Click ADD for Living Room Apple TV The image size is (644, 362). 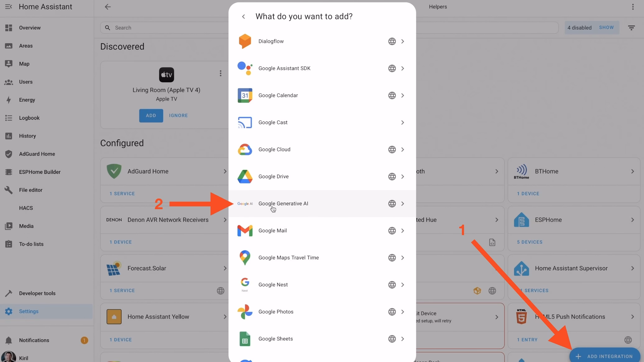pos(151,115)
